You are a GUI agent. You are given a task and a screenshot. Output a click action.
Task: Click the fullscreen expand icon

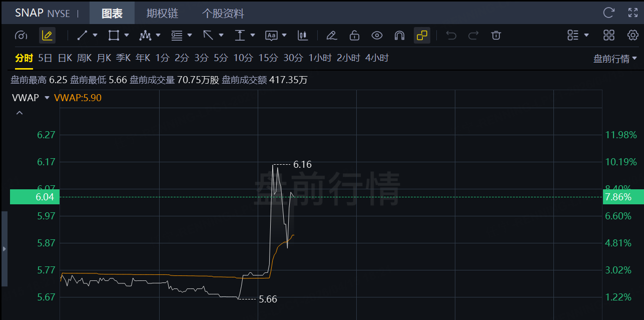click(x=633, y=13)
